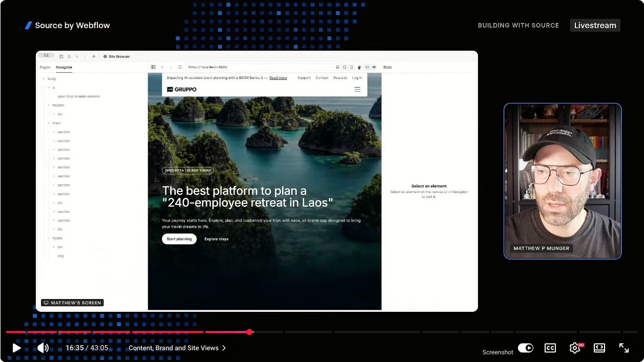Click 'Select an element' text
Screen dimensions: 644x362
pos(429,186)
